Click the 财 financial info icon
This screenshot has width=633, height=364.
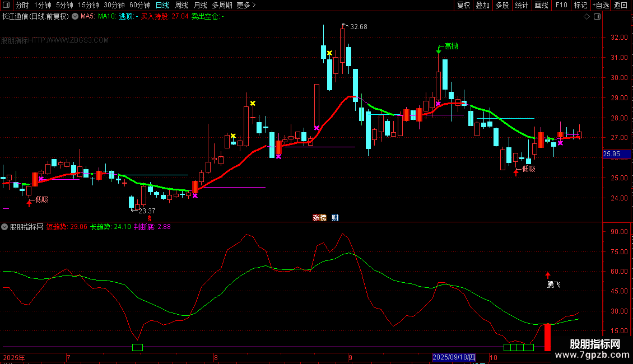[x=335, y=218]
